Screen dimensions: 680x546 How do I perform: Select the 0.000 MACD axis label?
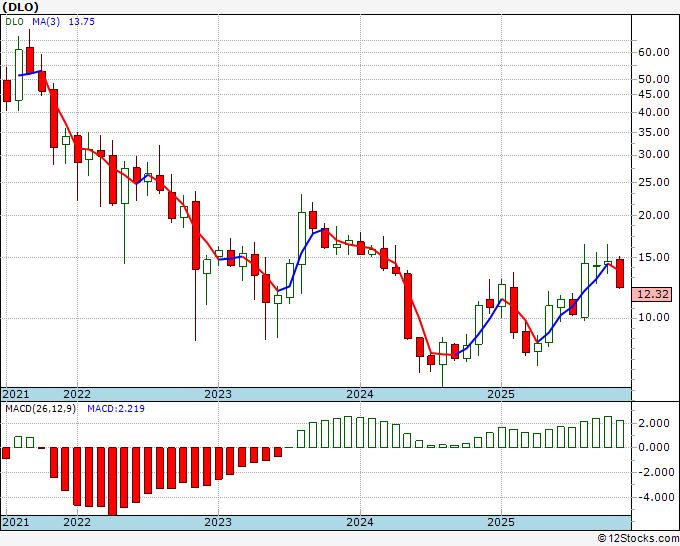pyautogui.click(x=654, y=448)
